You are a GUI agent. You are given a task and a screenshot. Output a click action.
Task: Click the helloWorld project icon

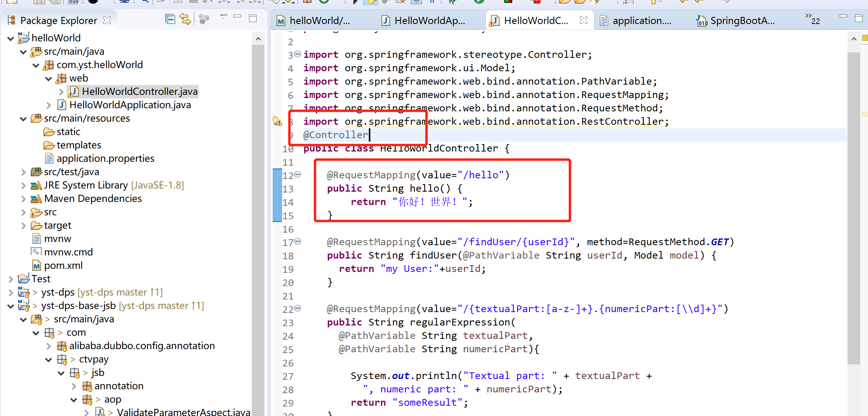24,38
